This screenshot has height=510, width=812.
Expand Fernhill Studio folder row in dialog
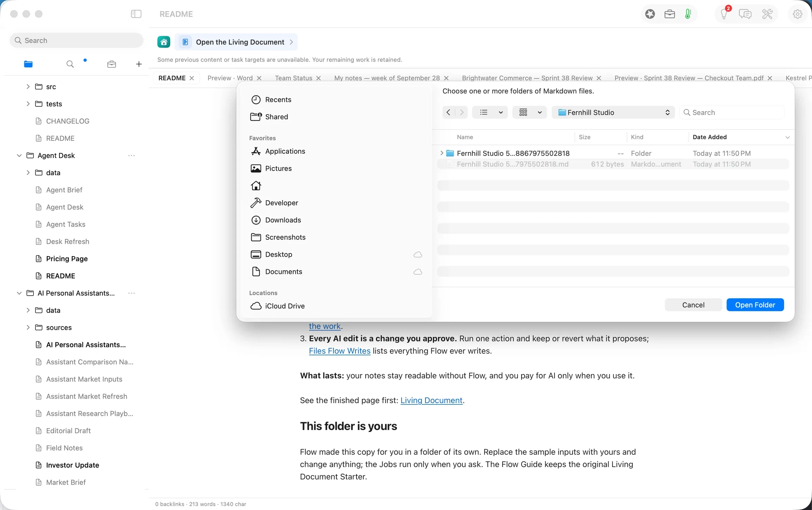pyautogui.click(x=442, y=153)
